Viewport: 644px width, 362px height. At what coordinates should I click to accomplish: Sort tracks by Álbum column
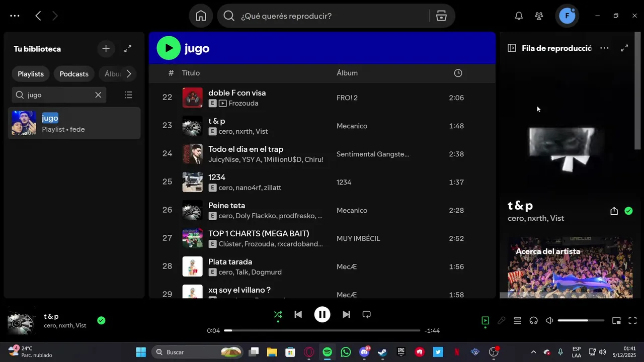point(347,73)
